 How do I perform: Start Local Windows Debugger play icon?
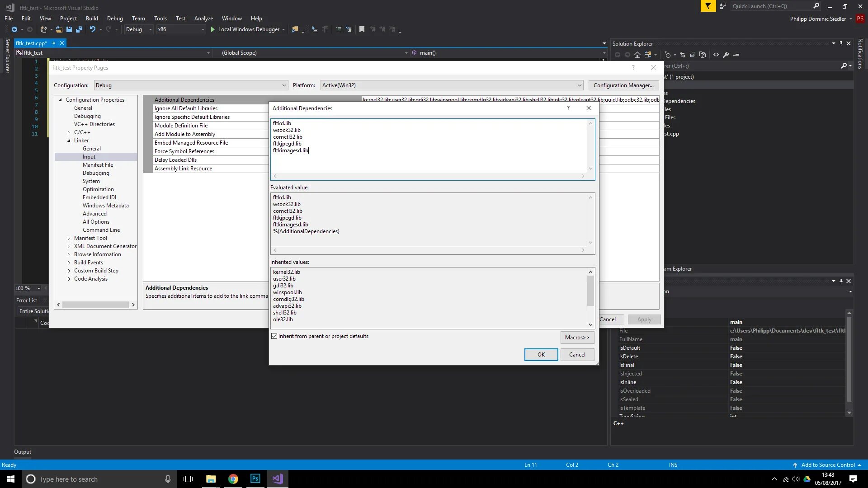[x=212, y=29]
